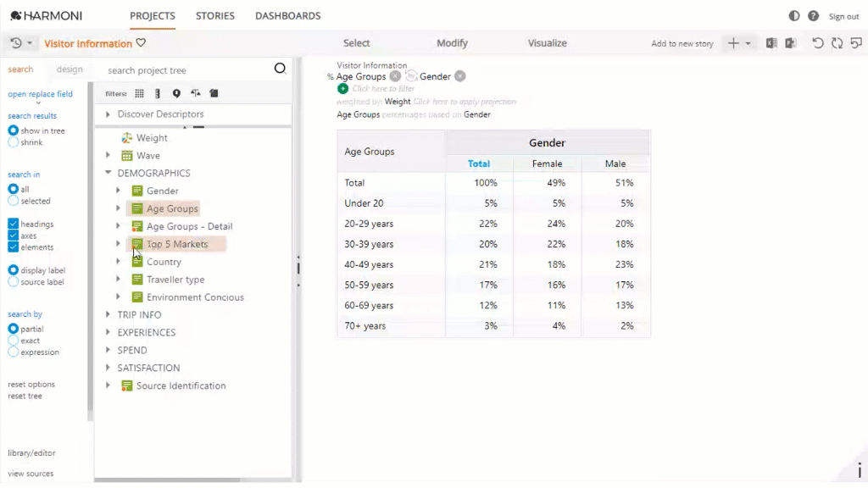This screenshot has width=868, height=488.
Task: Click the undo arrow icon
Action: [818, 43]
